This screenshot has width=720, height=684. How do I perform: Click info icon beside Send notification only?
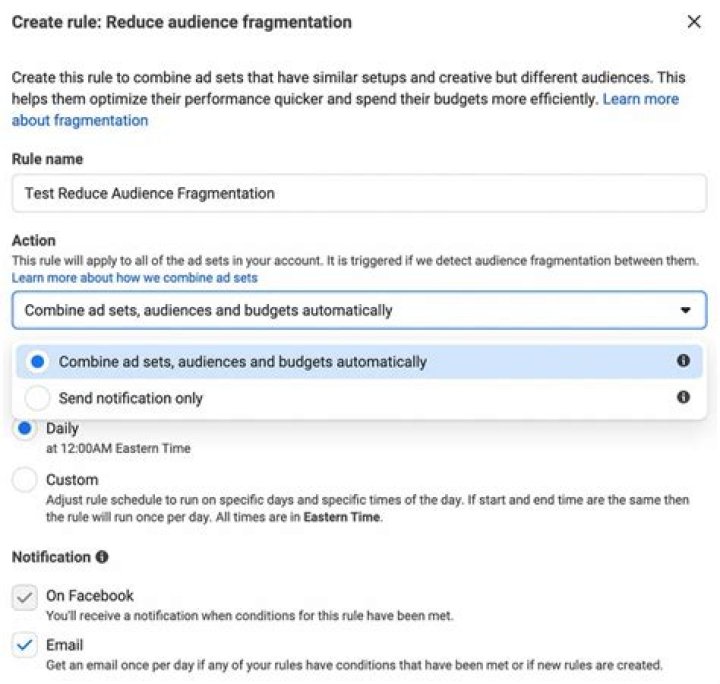coord(684,397)
